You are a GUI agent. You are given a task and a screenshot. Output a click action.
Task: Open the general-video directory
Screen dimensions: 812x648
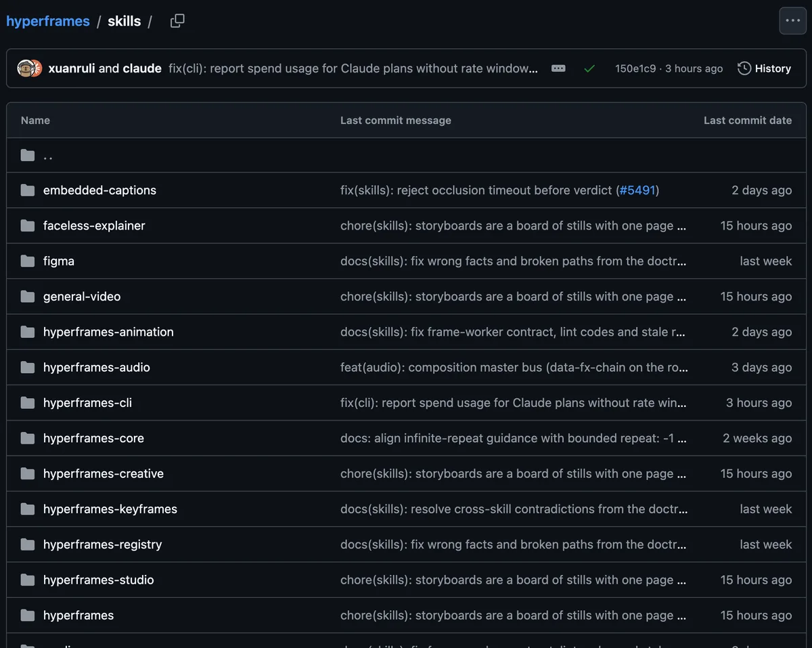[82, 297]
